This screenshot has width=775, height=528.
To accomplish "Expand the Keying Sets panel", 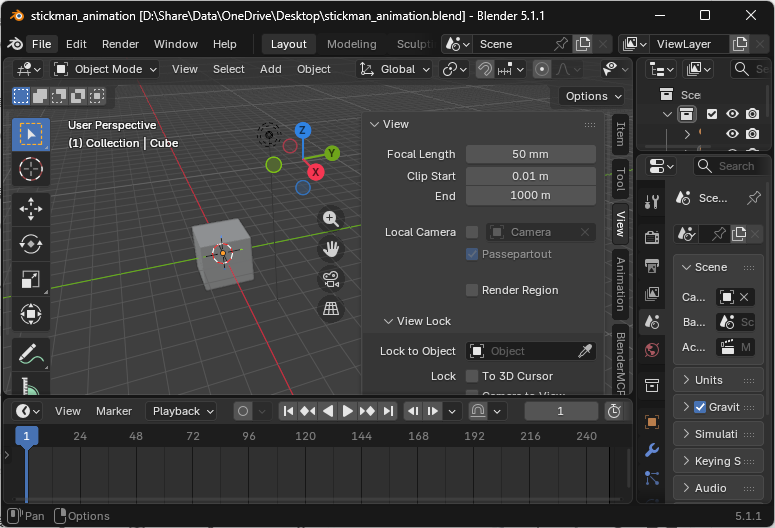I will pos(718,461).
